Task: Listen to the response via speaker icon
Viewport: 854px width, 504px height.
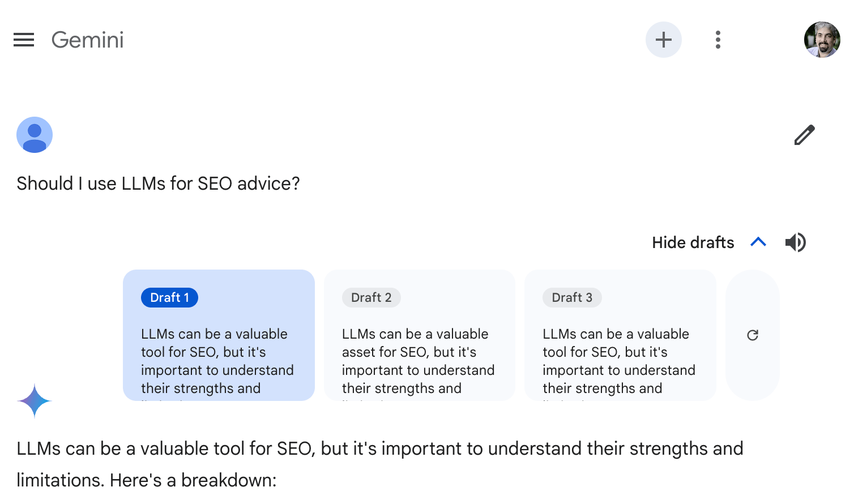Action: 795,242
